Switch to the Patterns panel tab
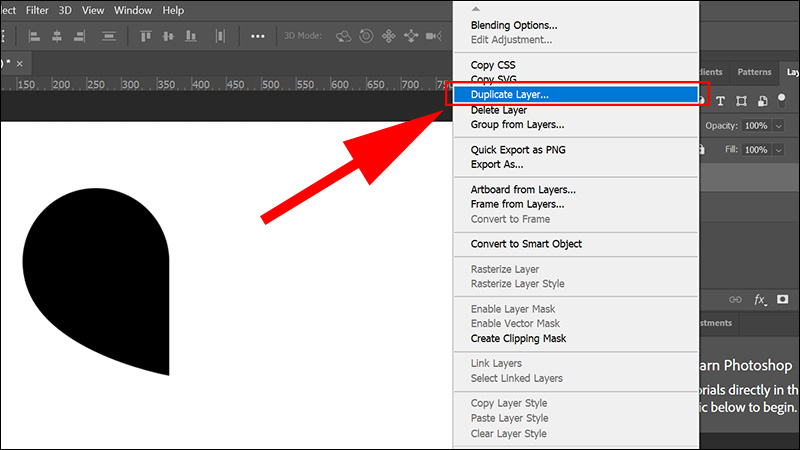 (754, 72)
